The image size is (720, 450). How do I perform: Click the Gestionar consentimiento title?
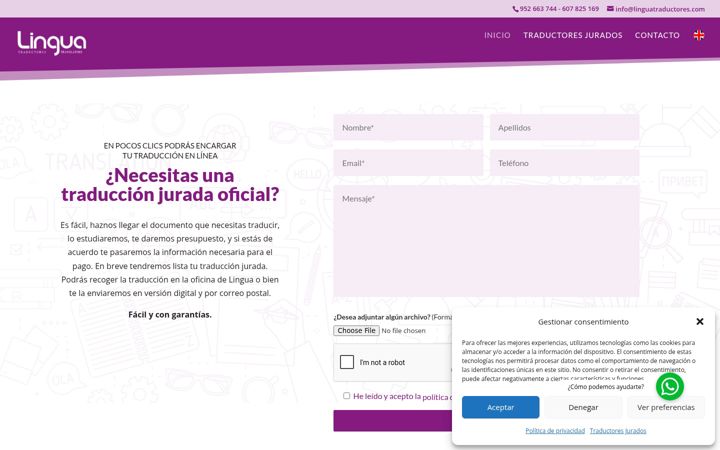point(583,322)
